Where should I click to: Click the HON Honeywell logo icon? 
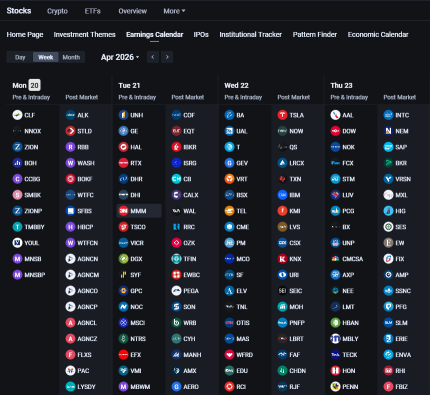(335, 371)
